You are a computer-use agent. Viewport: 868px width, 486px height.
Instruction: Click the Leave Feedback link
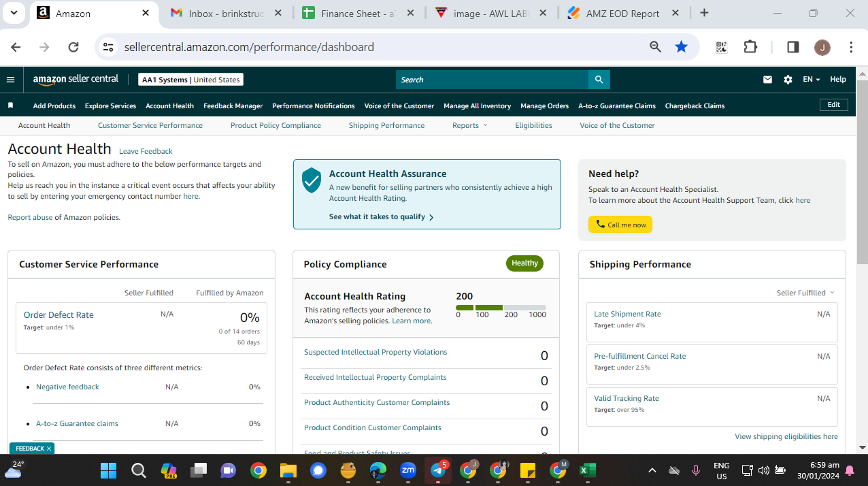pos(146,151)
